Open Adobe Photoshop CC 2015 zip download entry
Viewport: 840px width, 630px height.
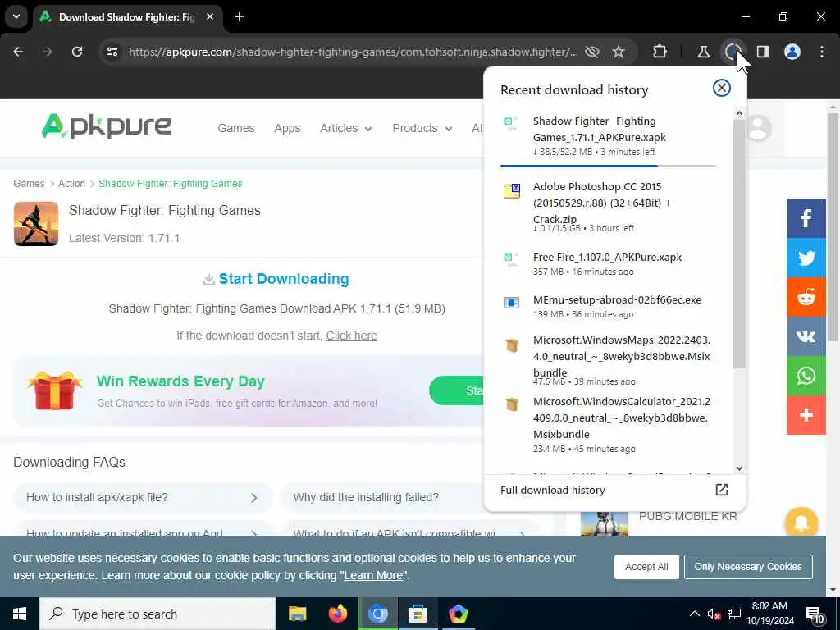click(608, 206)
